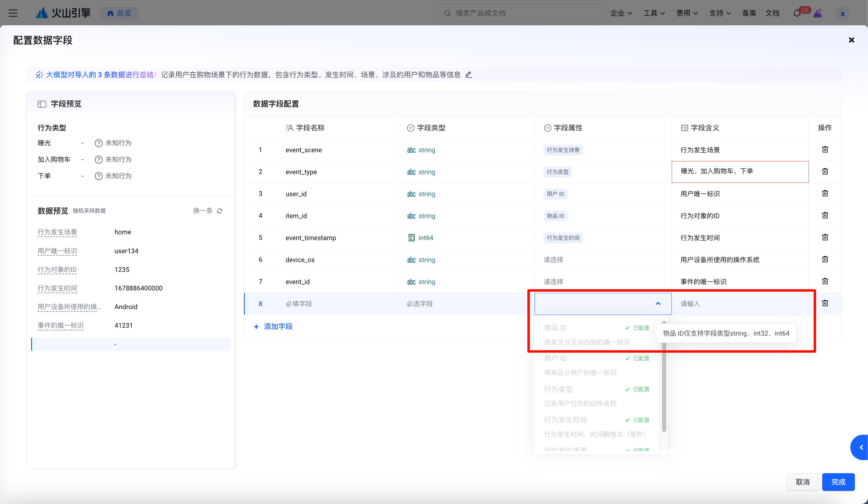Close the 配置数据字段 dialog
The image size is (868, 504).
(851, 40)
